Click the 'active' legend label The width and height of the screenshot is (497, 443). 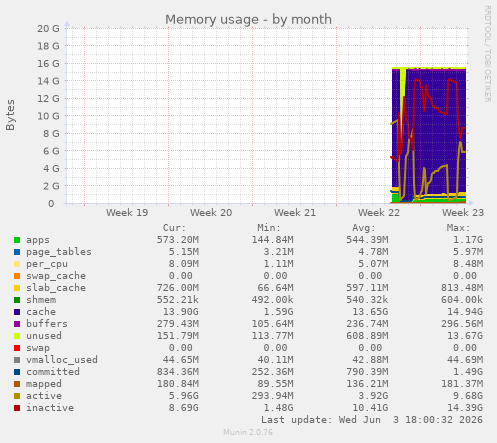pos(44,396)
